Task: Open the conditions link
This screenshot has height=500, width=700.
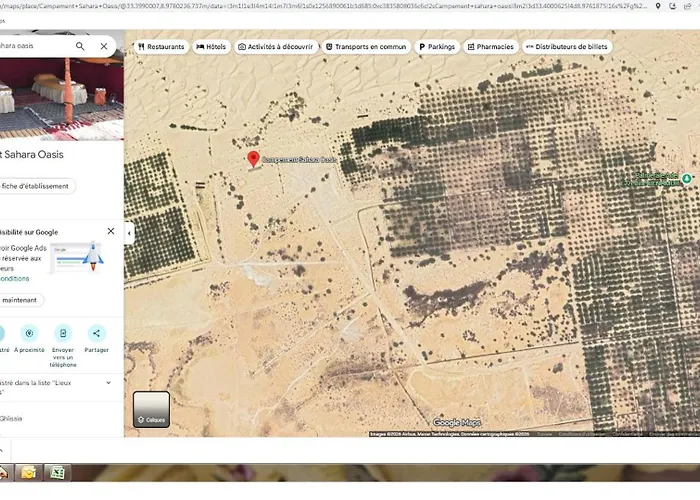Action: tap(14, 279)
